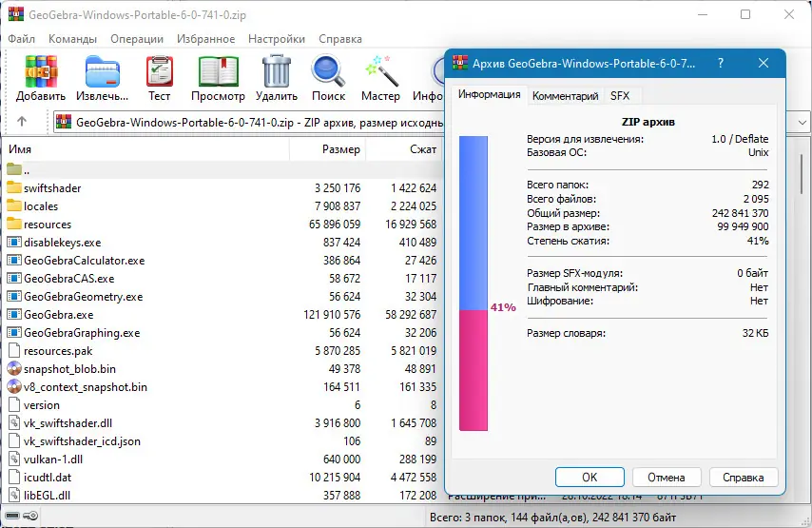Click the up-one-level arrow icon
This screenshot has height=528, width=812.
(22, 122)
